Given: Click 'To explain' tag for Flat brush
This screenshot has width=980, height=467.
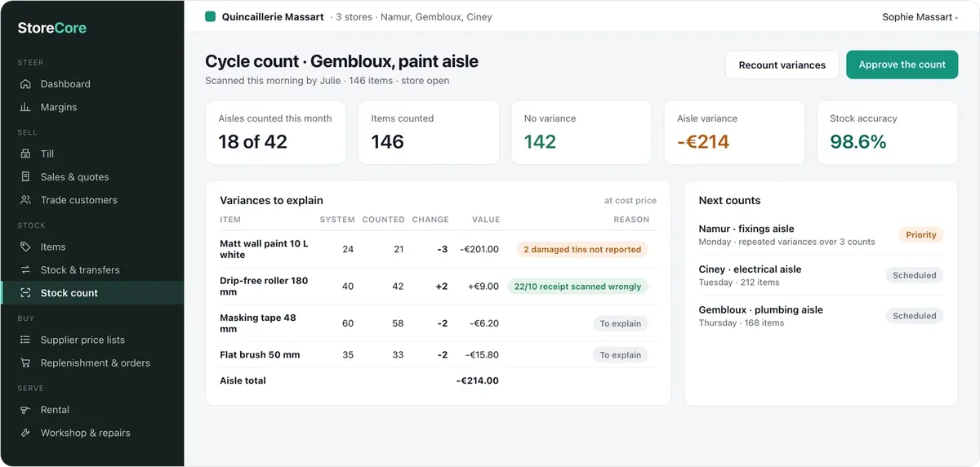Looking at the screenshot, I should tap(621, 355).
